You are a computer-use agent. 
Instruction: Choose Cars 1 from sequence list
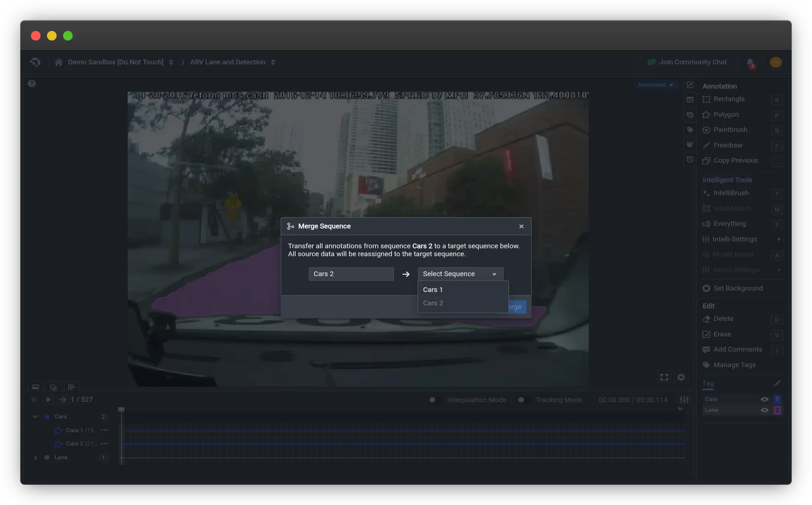click(x=433, y=290)
